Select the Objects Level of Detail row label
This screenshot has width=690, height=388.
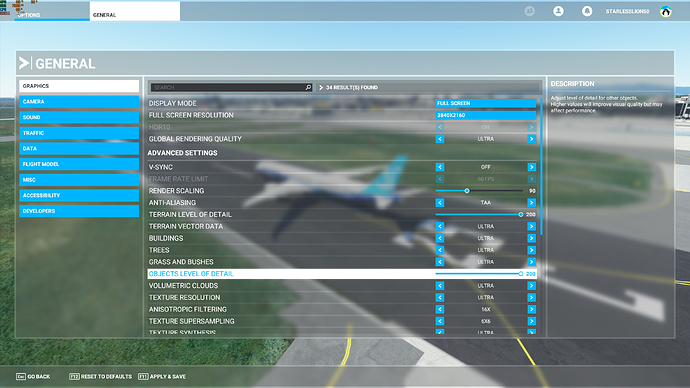click(x=191, y=274)
